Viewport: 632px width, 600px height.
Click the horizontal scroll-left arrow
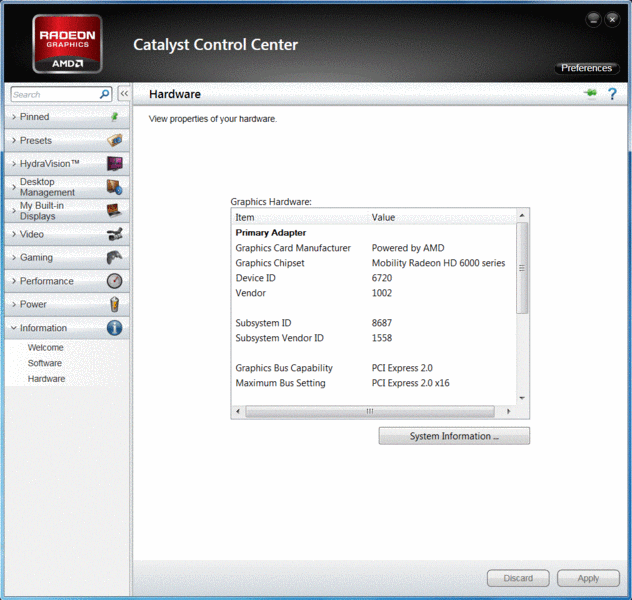238,411
